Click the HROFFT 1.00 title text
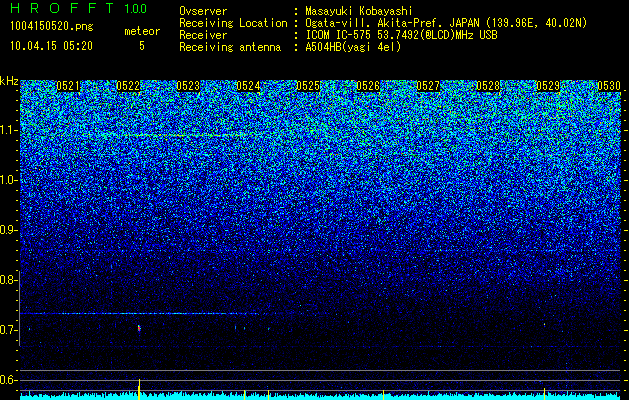 point(79,8)
